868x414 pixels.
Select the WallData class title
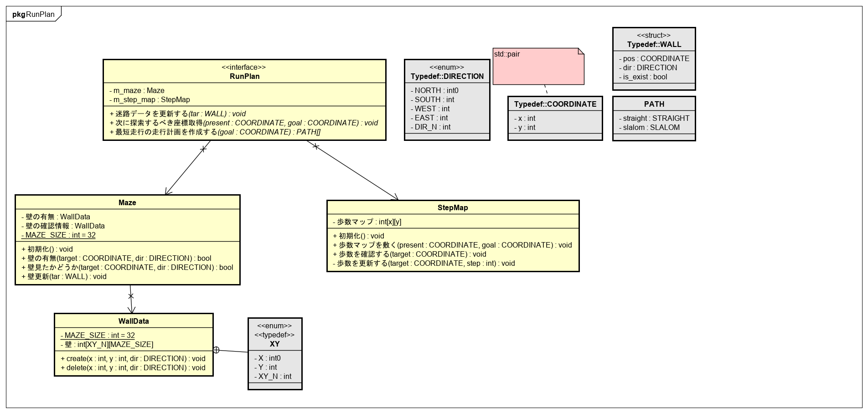coord(134,321)
